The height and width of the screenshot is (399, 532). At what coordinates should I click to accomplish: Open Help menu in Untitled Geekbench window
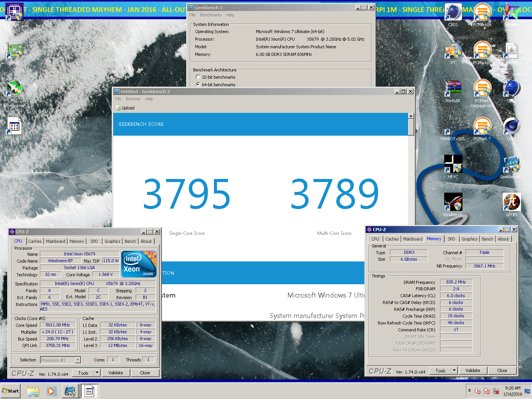[149, 99]
